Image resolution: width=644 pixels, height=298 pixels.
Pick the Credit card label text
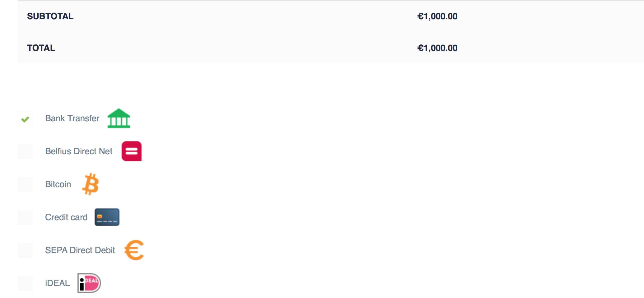pos(66,217)
